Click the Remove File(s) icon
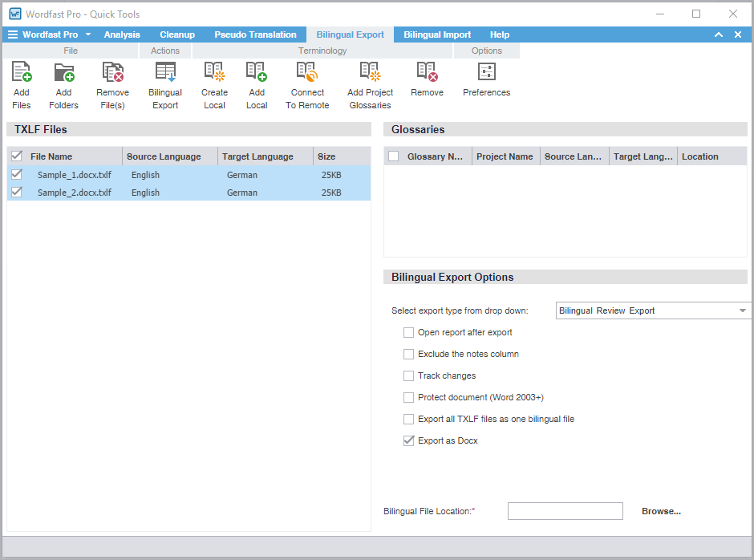Screen dimensions: 754x560 pos(112,71)
